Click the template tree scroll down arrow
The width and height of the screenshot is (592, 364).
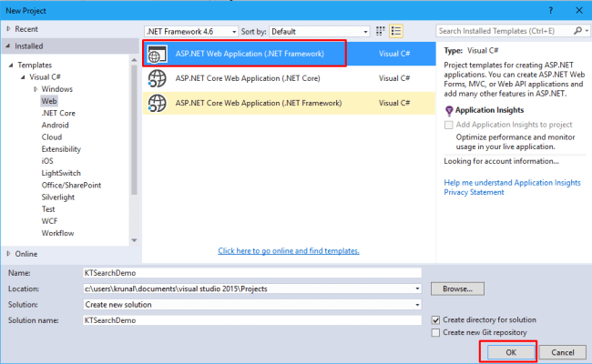tap(134, 240)
